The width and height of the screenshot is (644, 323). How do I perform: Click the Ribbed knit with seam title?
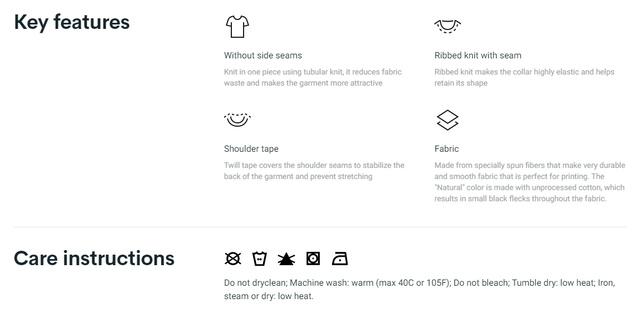478,56
